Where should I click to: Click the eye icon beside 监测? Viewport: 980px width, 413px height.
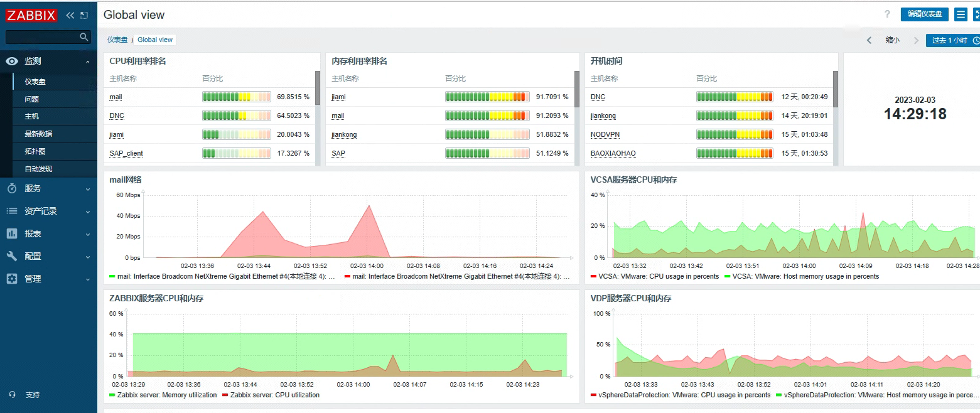(12, 61)
